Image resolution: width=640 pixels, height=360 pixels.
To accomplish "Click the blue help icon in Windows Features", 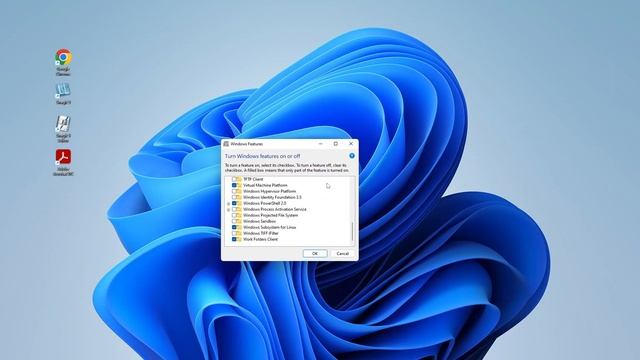I will 351,156.
